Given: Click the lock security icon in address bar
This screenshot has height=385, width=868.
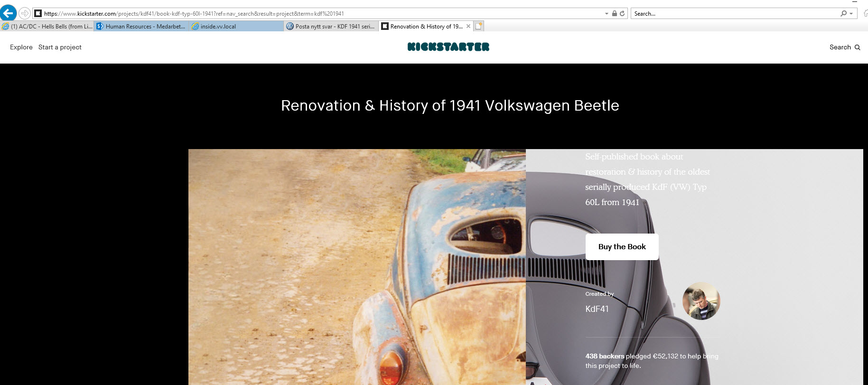Looking at the screenshot, I should click(615, 14).
